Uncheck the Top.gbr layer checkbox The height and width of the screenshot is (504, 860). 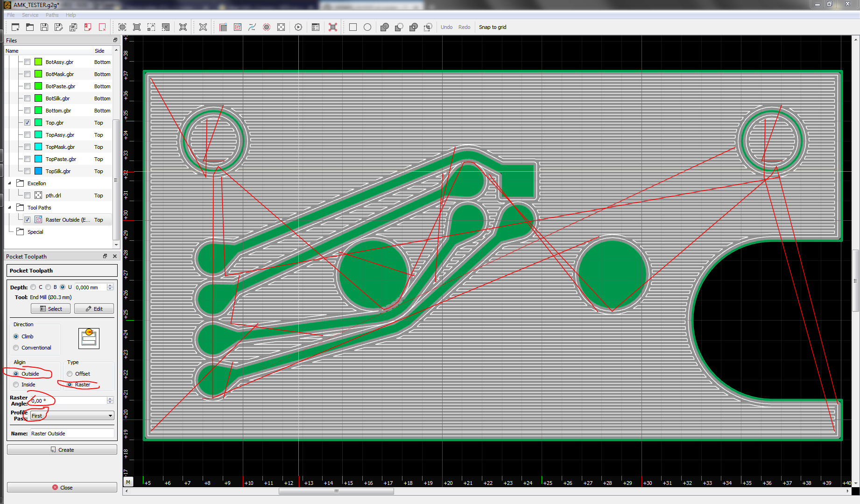pyautogui.click(x=27, y=123)
